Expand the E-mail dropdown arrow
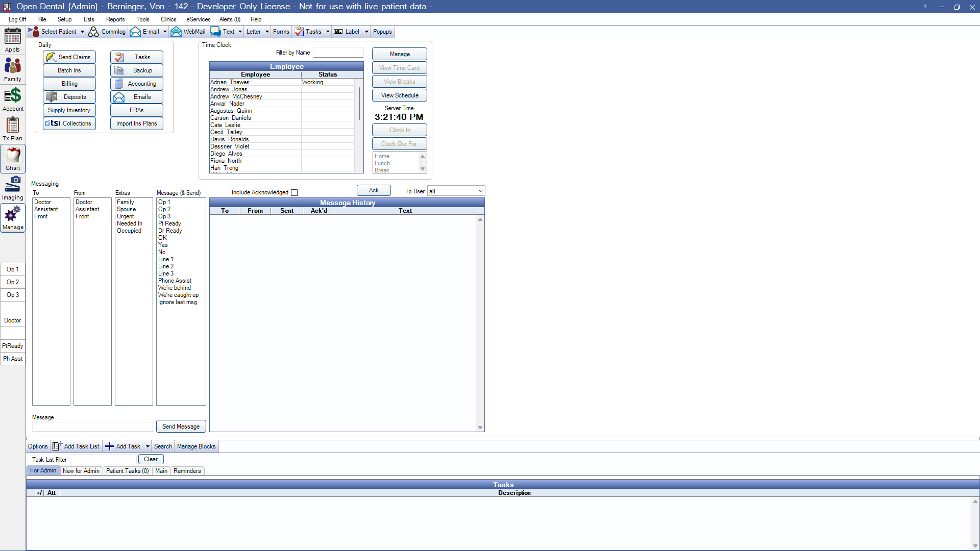 click(165, 32)
